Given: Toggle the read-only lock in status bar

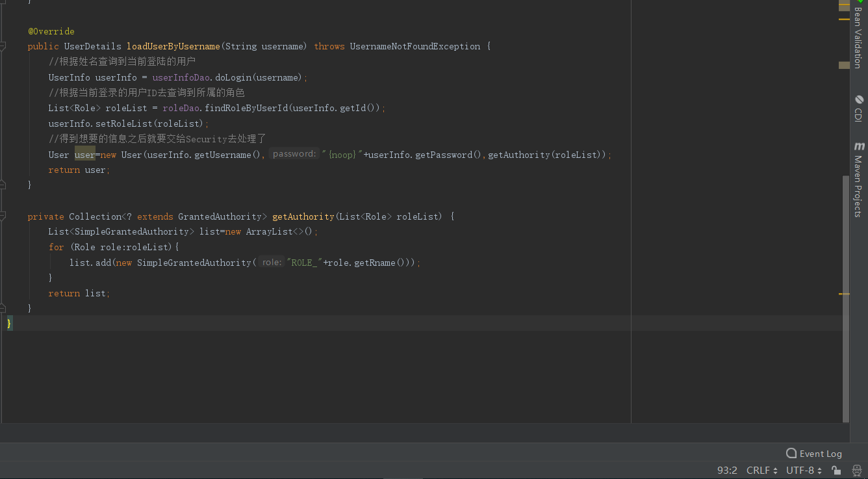Looking at the screenshot, I should pyautogui.click(x=836, y=470).
